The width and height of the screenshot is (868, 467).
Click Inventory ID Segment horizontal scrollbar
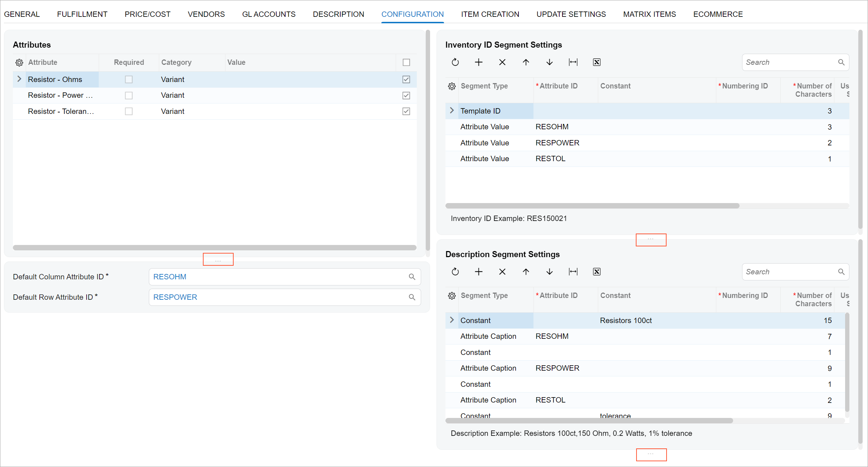click(592, 206)
